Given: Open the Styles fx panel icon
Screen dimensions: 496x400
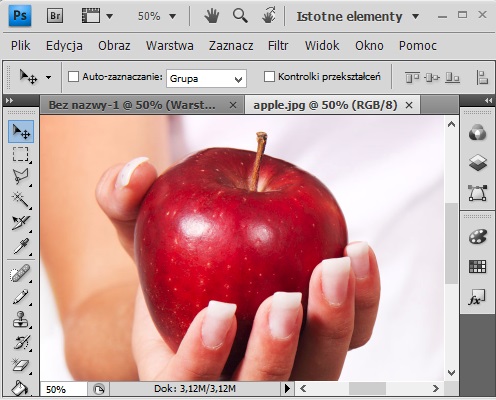Looking at the screenshot, I should pos(477,297).
